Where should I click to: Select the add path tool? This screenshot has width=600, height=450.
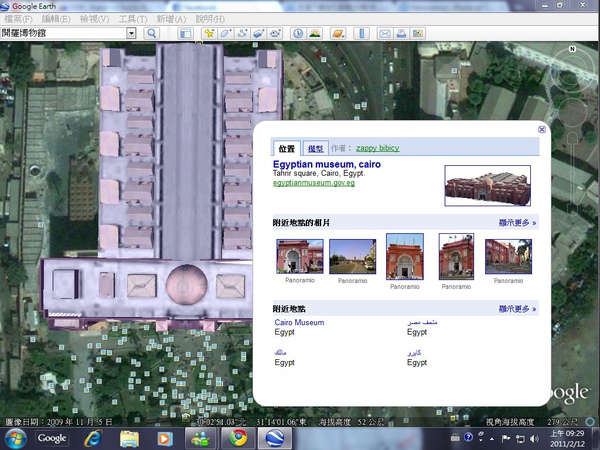click(x=242, y=33)
